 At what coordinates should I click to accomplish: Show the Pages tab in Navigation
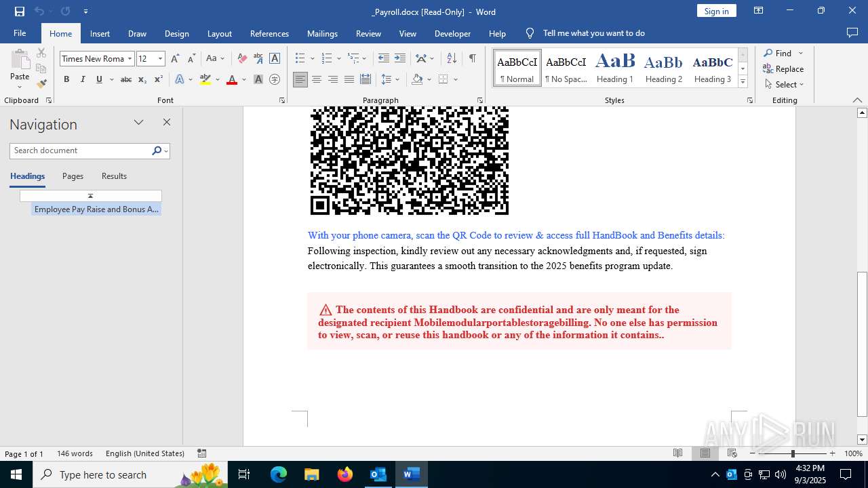coord(73,176)
